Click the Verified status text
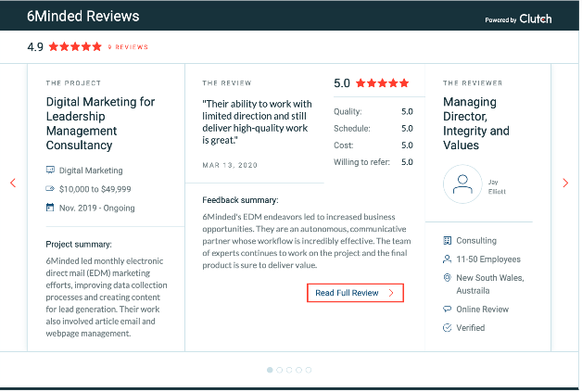This screenshot has height=392, width=582. coord(471,328)
